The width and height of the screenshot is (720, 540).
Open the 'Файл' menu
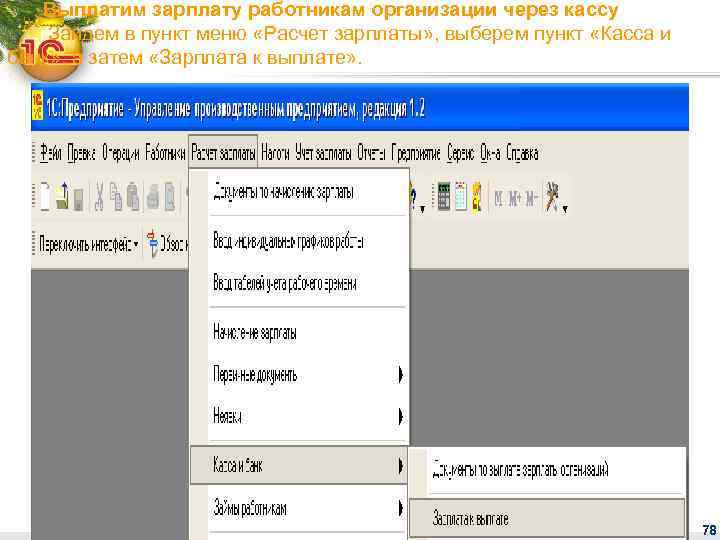point(51,153)
